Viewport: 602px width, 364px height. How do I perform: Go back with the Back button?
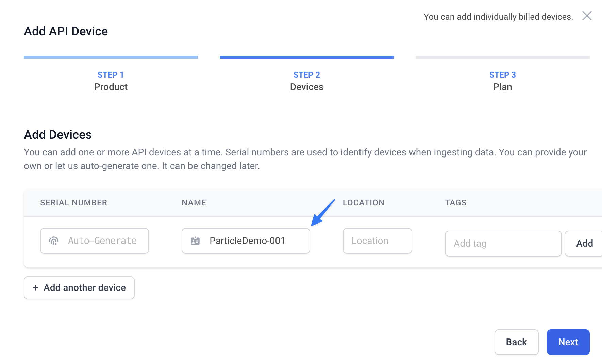(516, 342)
